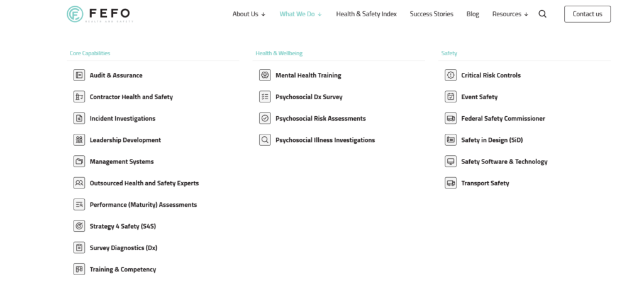The image size is (644, 289).
Task: Collapse the What We Do dropdown
Action: 301,14
